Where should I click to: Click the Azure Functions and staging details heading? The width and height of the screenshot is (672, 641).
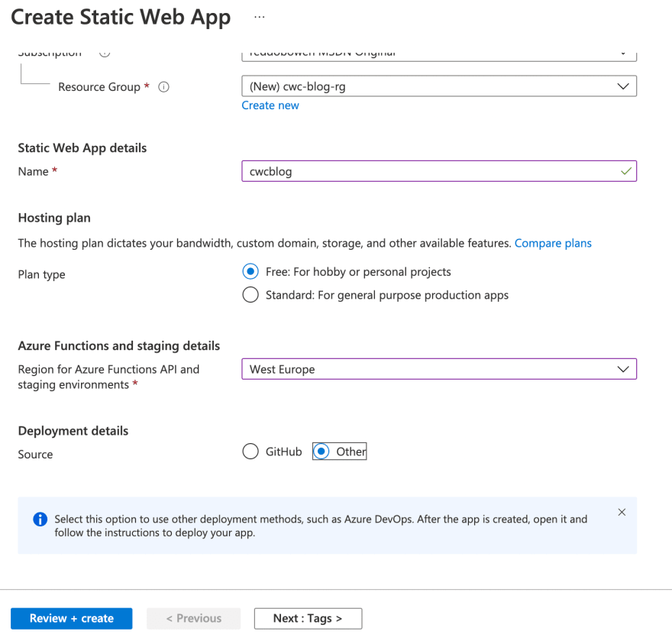click(118, 346)
